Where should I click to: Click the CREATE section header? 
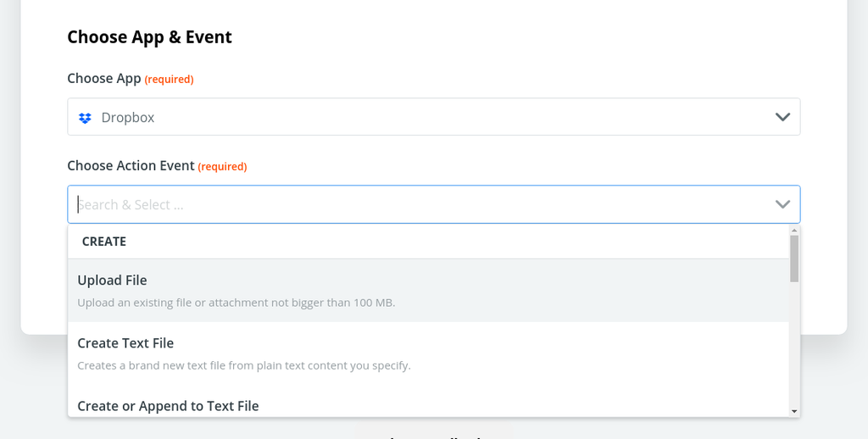tap(104, 242)
